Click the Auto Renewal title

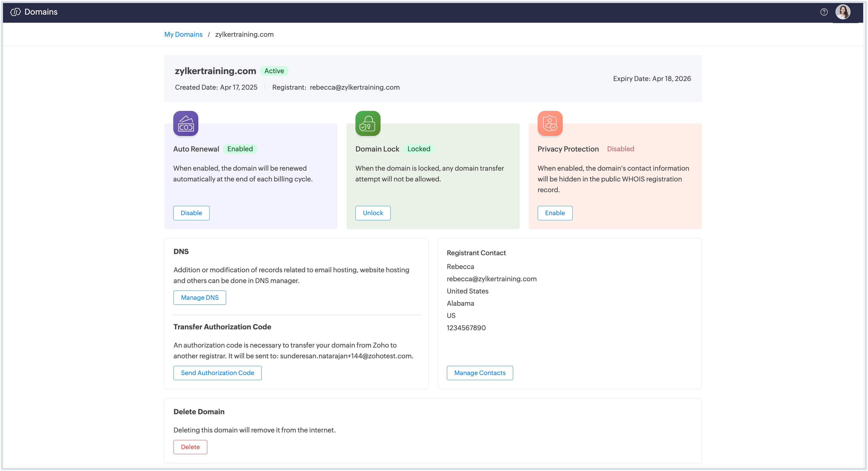196,149
